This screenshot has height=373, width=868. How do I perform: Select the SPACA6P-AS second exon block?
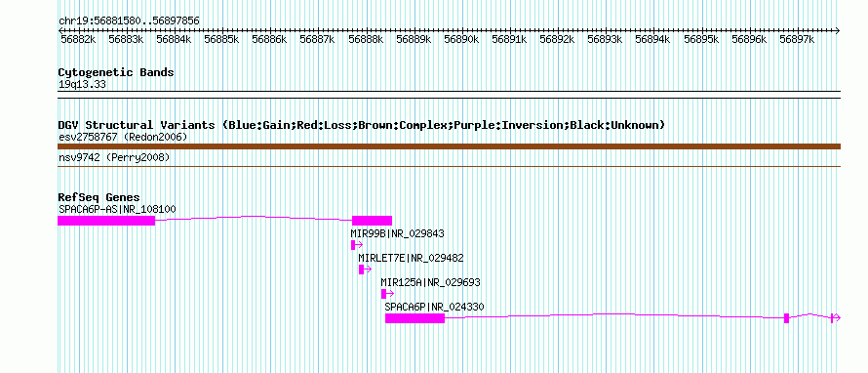tap(372, 221)
